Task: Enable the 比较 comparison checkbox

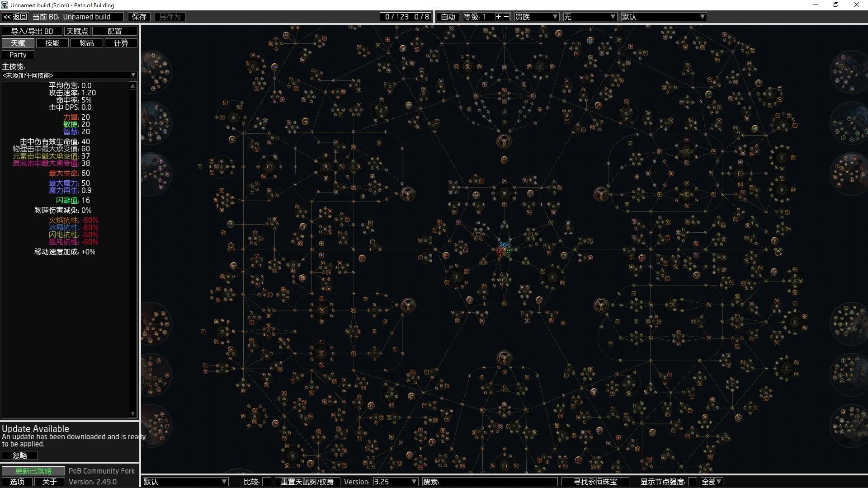Action: point(266,482)
